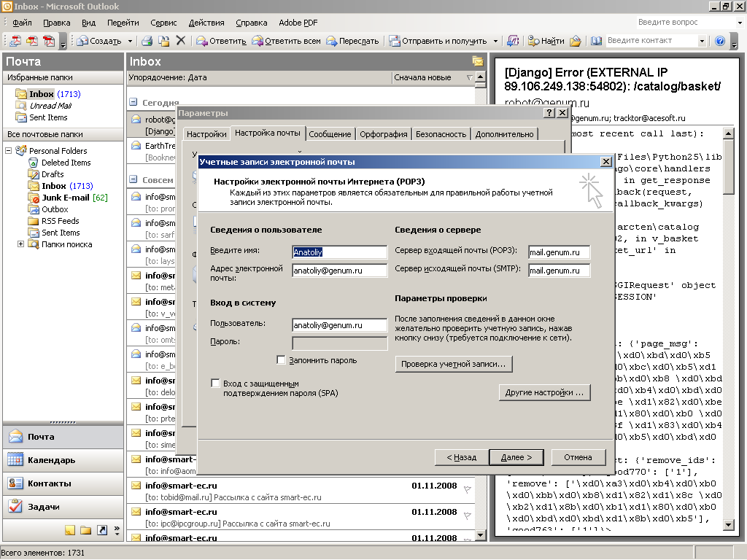The height and width of the screenshot is (560, 747).
Task: Click 'Проверка учетной записи...' button
Action: pos(453,364)
